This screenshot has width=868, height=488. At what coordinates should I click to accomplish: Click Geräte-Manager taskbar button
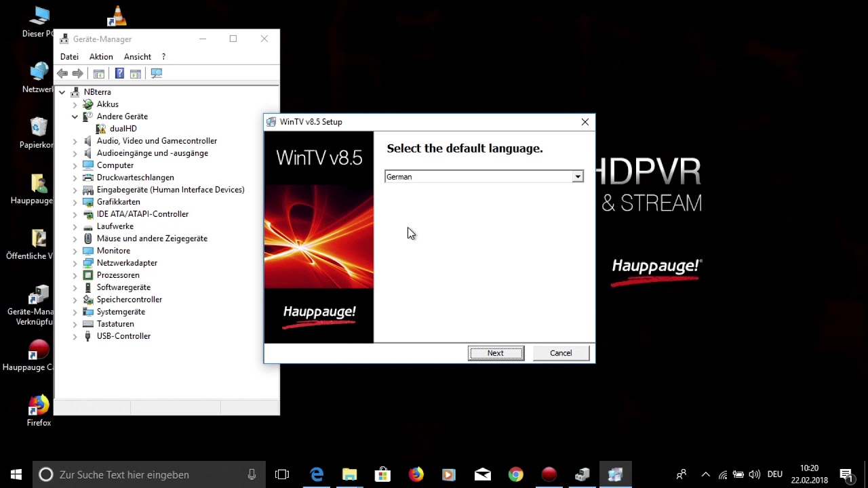(582, 474)
